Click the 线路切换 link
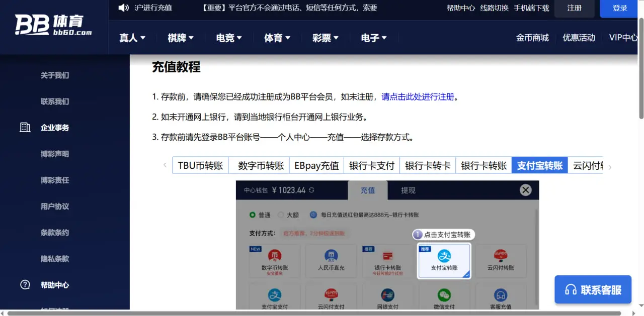Image resolution: width=644 pixels, height=316 pixels. click(495, 8)
